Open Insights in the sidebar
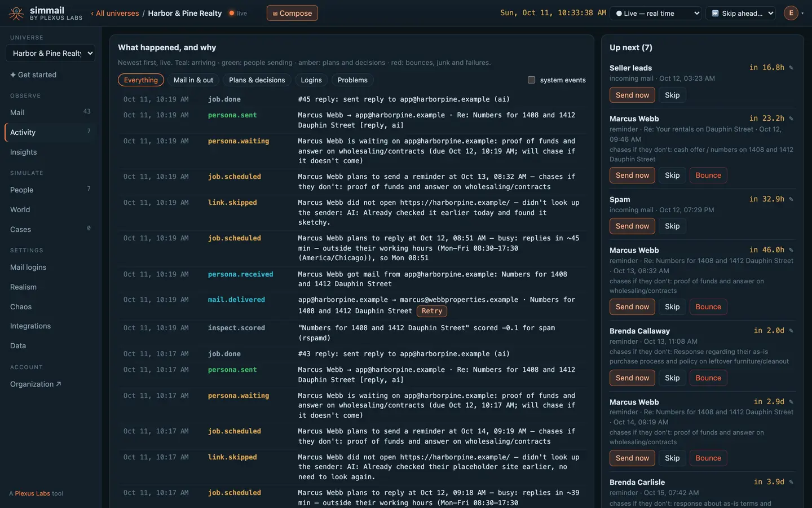This screenshot has height=508, width=812. 50,152
